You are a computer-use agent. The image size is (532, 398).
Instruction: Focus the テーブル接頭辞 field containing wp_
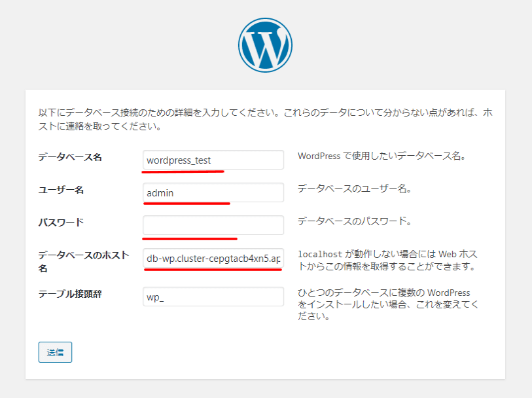click(213, 297)
